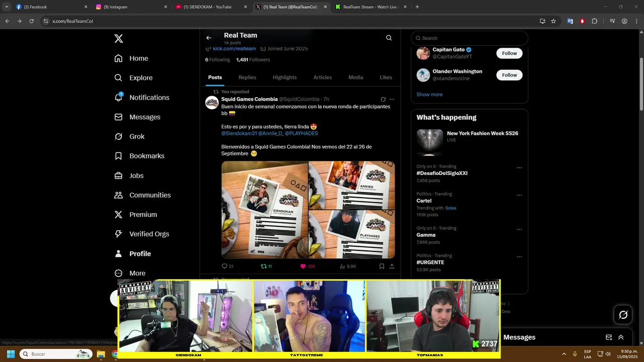Click the floating Grok button at right
Viewport: 644px width, 362px height.
click(623, 315)
